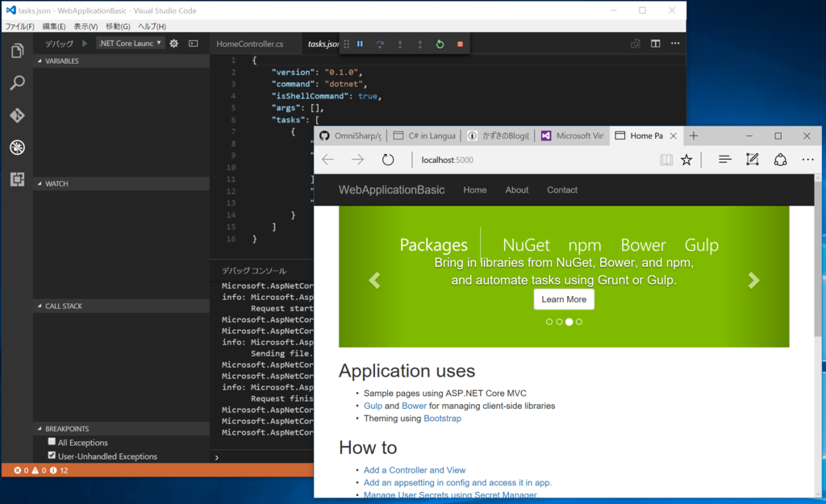
Task: Open the About page link
Action: point(517,190)
